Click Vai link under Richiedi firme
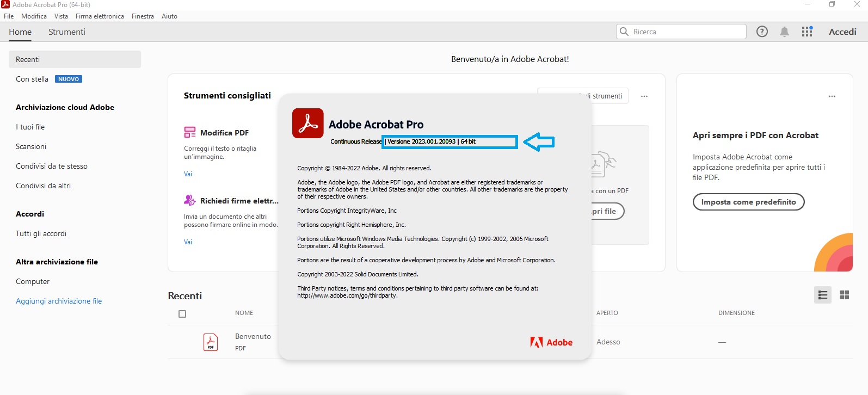The height and width of the screenshot is (395, 868). pos(188,242)
